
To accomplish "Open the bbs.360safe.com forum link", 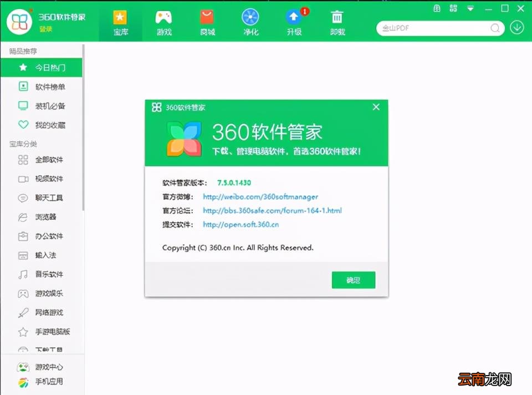I will (x=272, y=211).
